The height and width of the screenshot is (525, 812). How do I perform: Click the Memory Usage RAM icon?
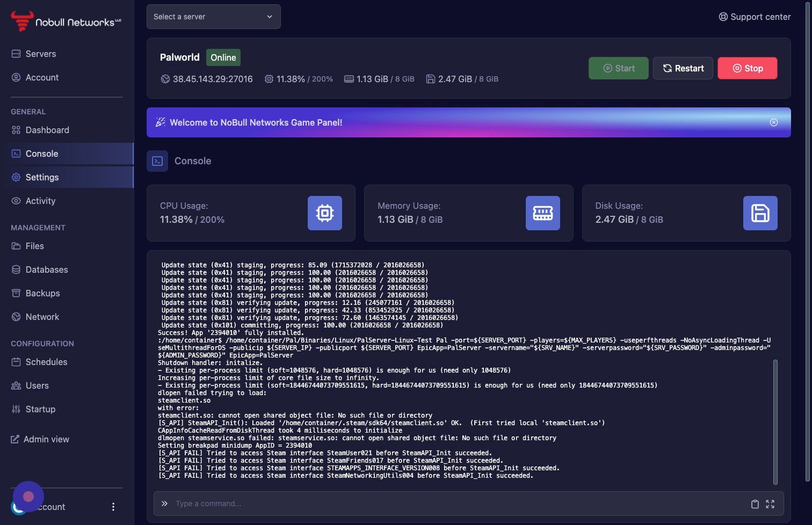pyautogui.click(x=542, y=213)
